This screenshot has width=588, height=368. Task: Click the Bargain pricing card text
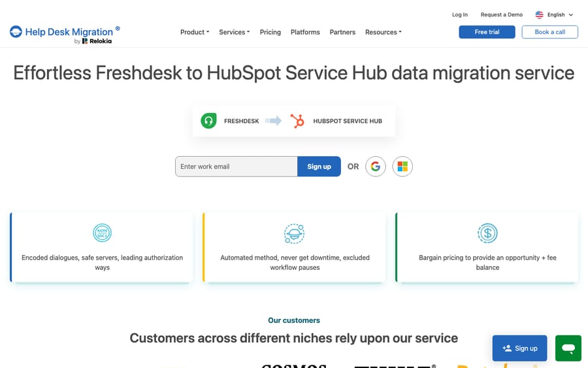tap(487, 262)
